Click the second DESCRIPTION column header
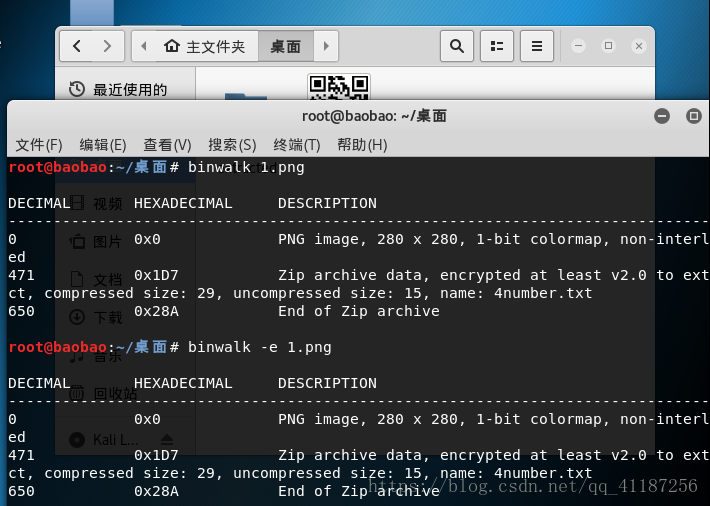This screenshot has height=506, width=710. (327, 383)
